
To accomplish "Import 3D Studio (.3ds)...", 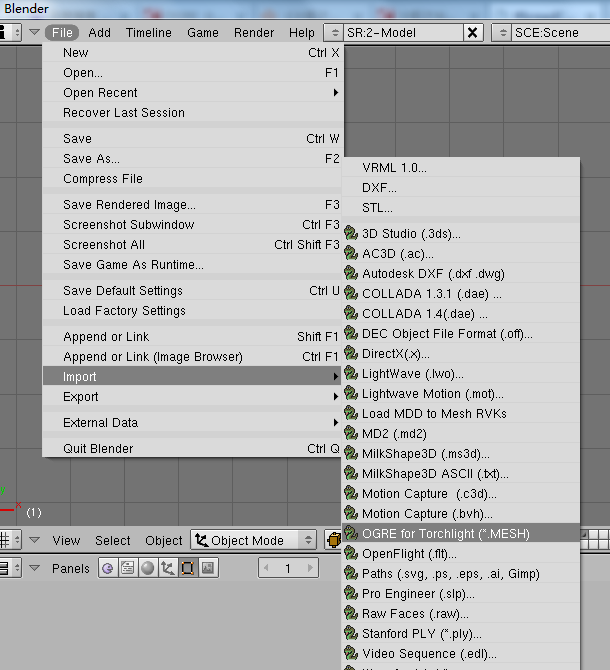I will (461, 234).
